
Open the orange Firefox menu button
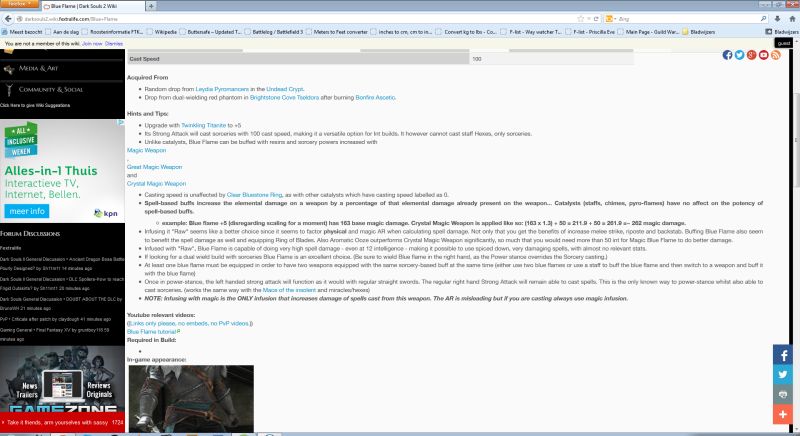[x=19, y=4]
